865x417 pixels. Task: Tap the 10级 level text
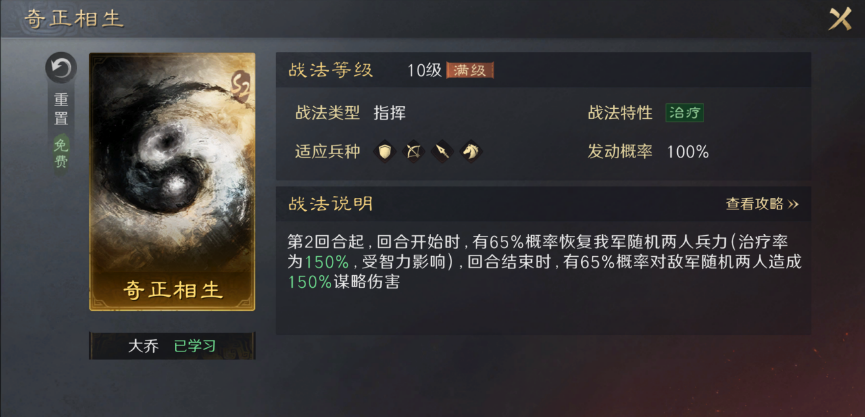[x=425, y=71]
